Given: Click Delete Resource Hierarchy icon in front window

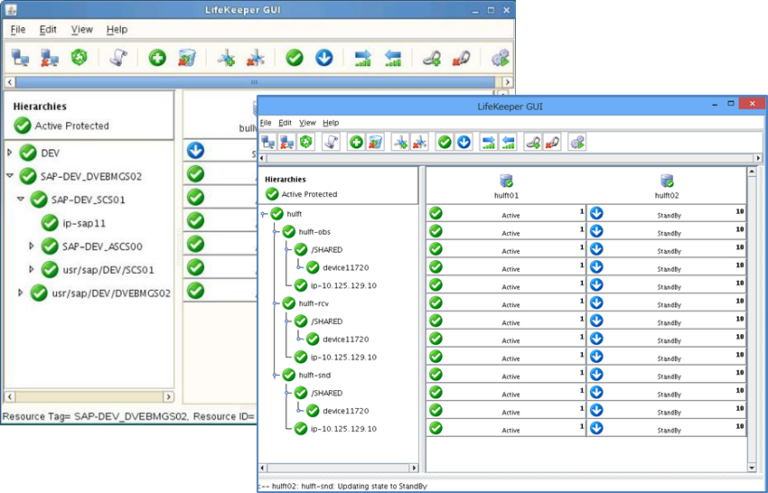Looking at the screenshot, I should pos(375,142).
